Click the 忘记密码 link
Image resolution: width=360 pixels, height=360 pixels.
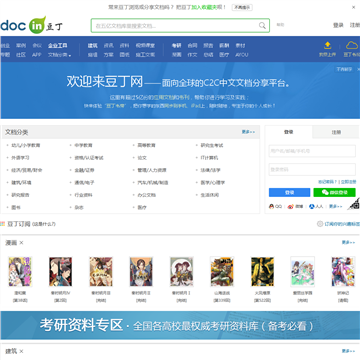[x=327, y=182]
